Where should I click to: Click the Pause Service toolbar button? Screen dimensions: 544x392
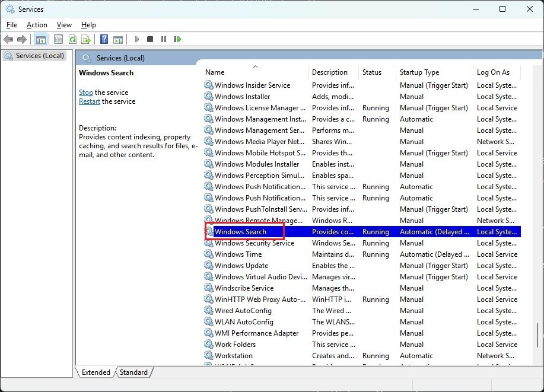coord(164,39)
